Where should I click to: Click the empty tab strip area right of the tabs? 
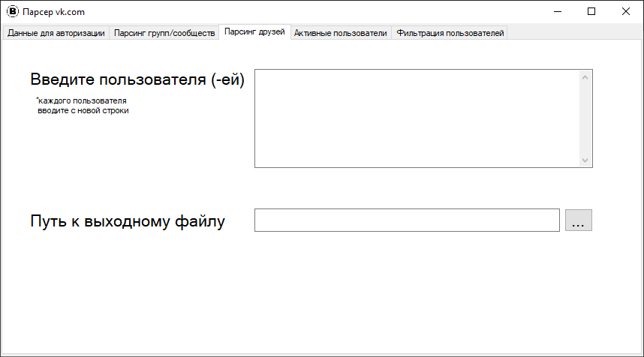(x=574, y=33)
